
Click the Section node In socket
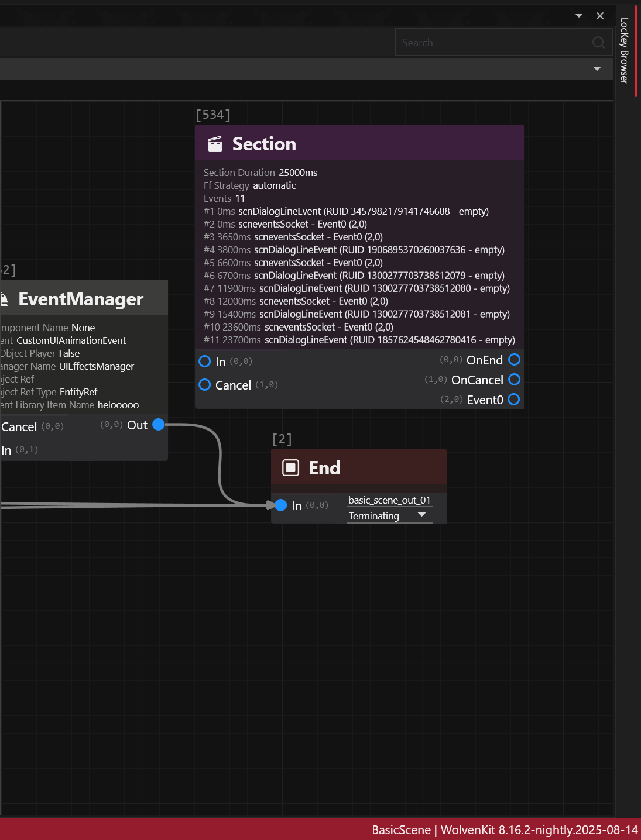click(205, 362)
